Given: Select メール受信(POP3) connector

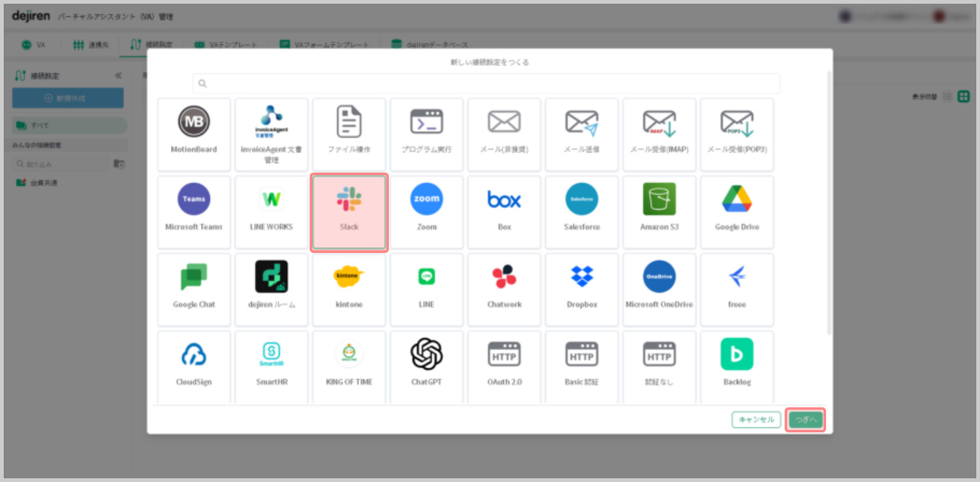Looking at the screenshot, I should [737, 134].
